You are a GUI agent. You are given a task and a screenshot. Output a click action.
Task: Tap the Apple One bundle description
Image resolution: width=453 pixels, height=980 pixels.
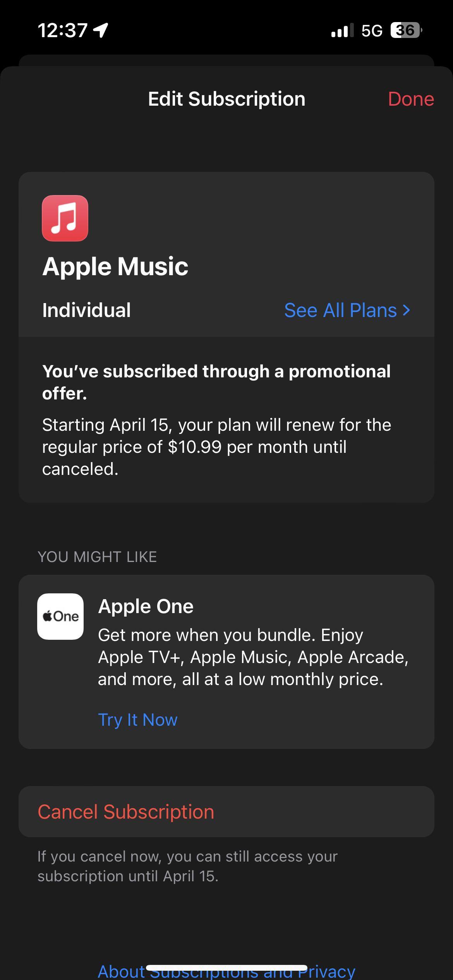tap(253, 657)
